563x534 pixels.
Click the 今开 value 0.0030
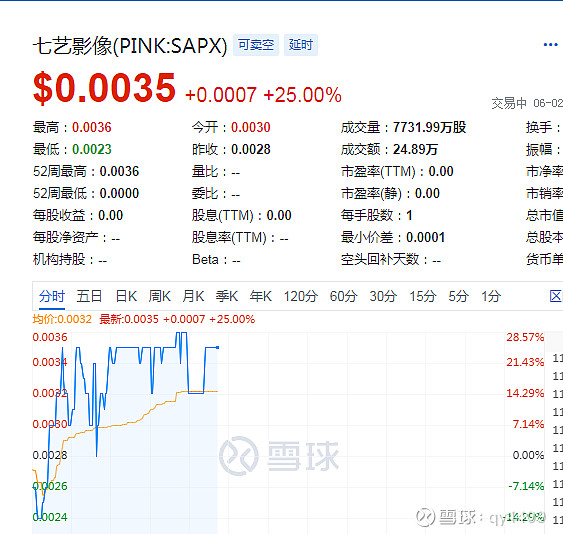[x=251, y=127]
